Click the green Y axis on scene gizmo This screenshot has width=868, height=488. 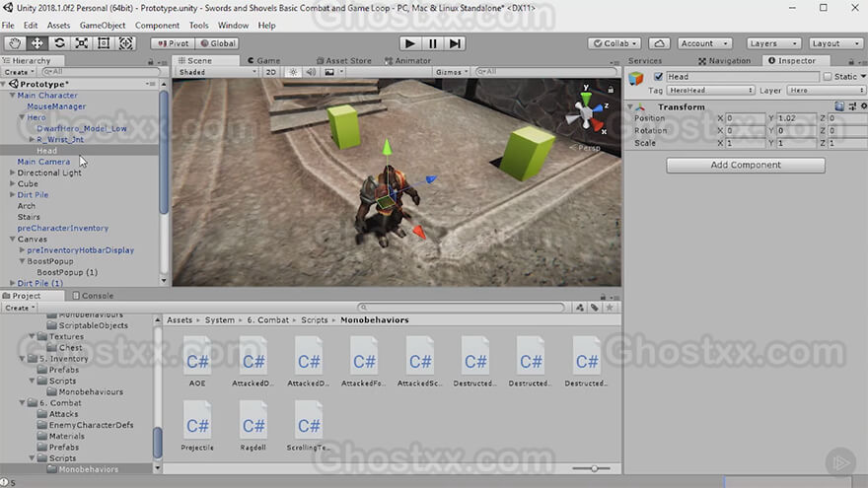click(586, 97)
